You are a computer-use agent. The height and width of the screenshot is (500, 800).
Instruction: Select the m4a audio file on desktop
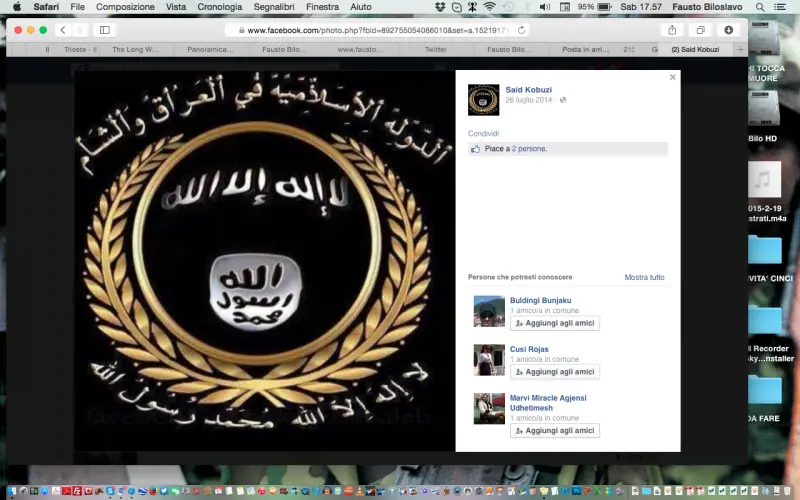click(x=764, y=192)
